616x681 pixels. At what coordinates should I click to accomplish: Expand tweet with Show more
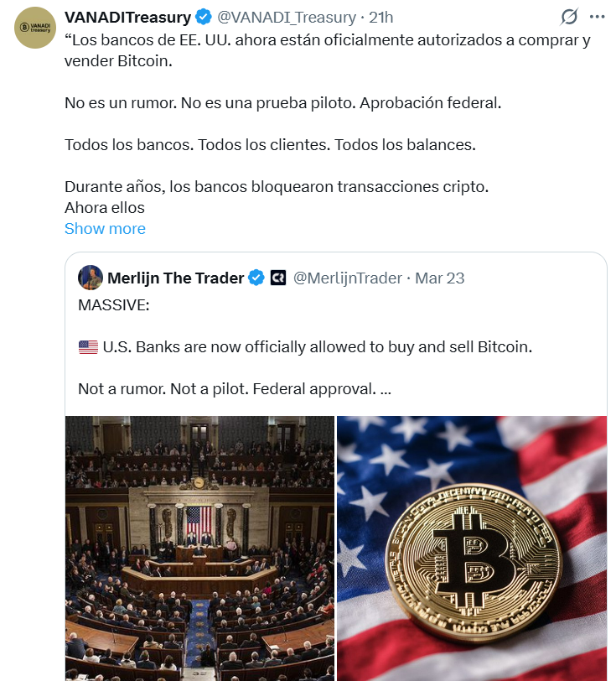(x=105, y=228)
